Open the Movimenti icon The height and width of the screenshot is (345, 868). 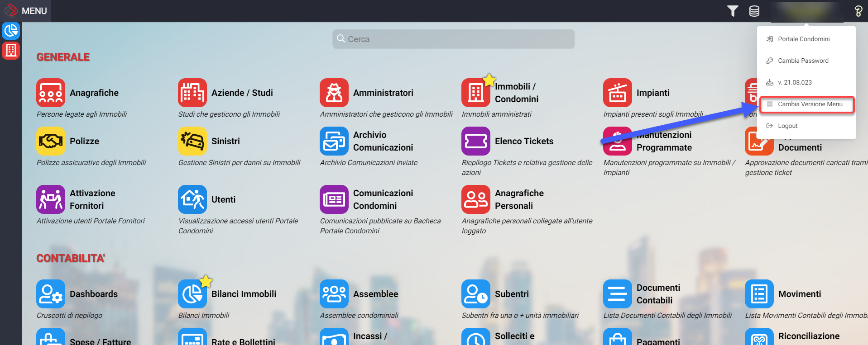point(759,294)
